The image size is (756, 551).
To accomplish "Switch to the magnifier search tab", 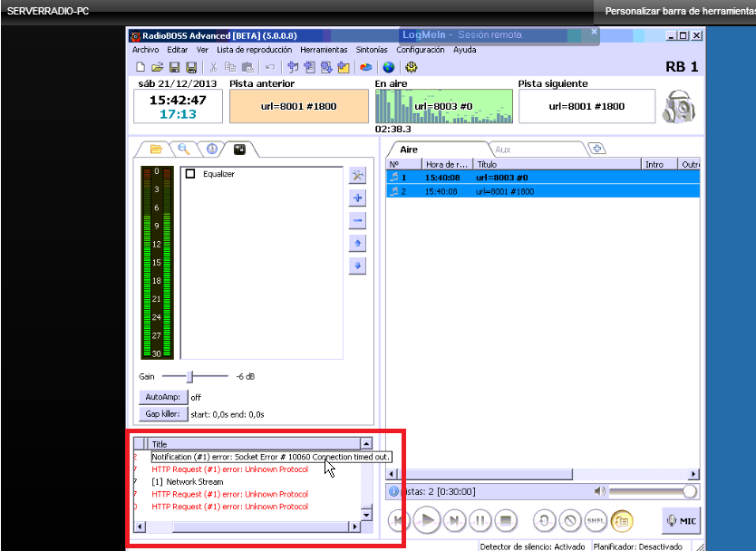I will [x=184, y=150].
